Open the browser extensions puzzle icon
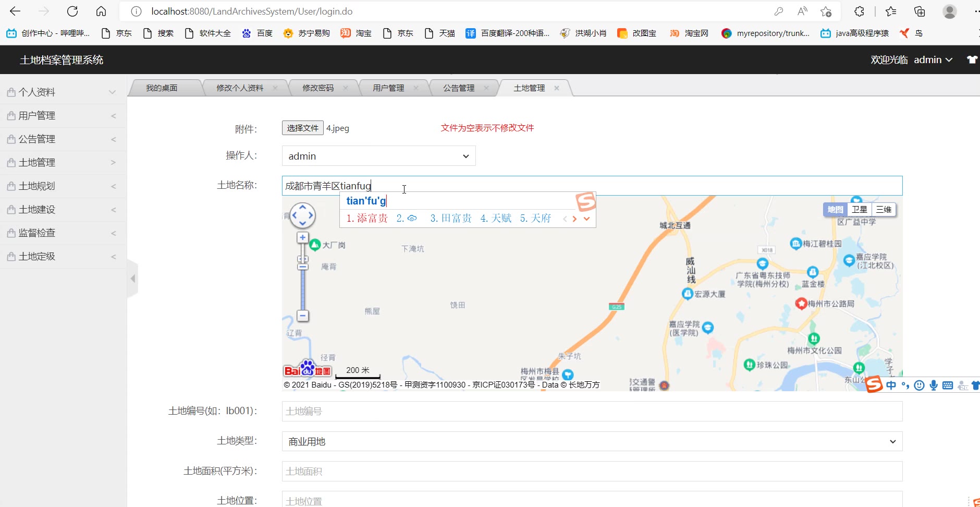 pos(859,11)
